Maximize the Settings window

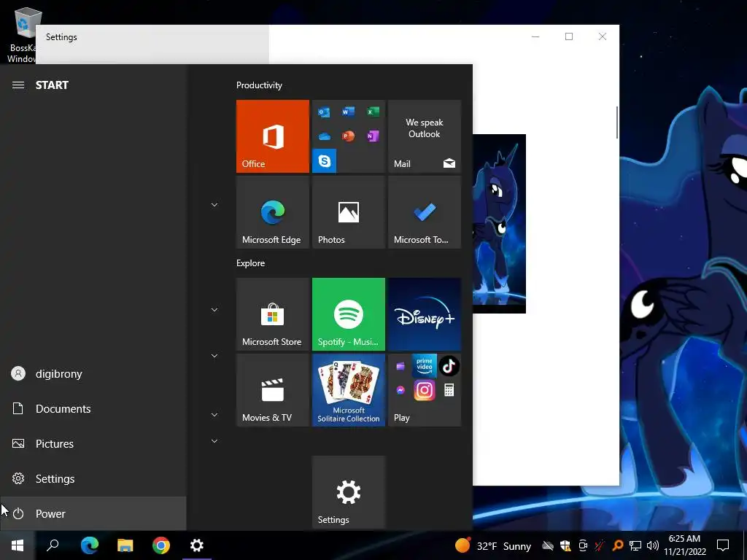569,36
